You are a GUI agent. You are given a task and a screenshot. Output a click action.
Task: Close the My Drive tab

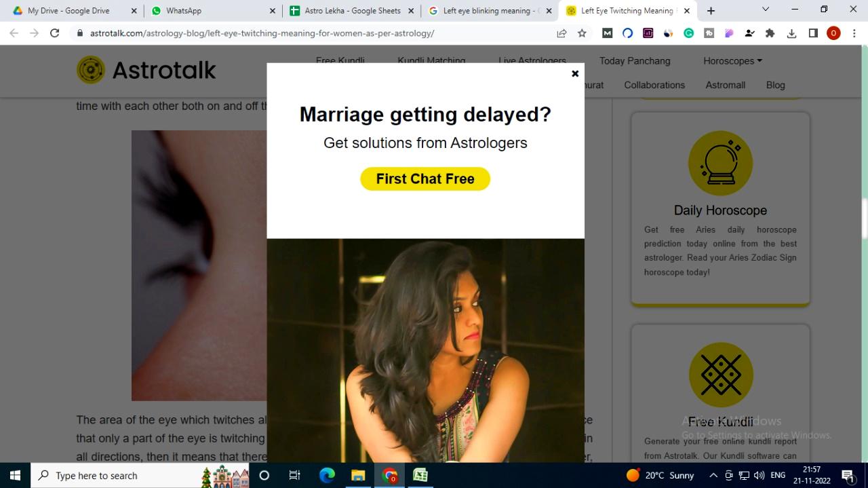click(134, 11)
